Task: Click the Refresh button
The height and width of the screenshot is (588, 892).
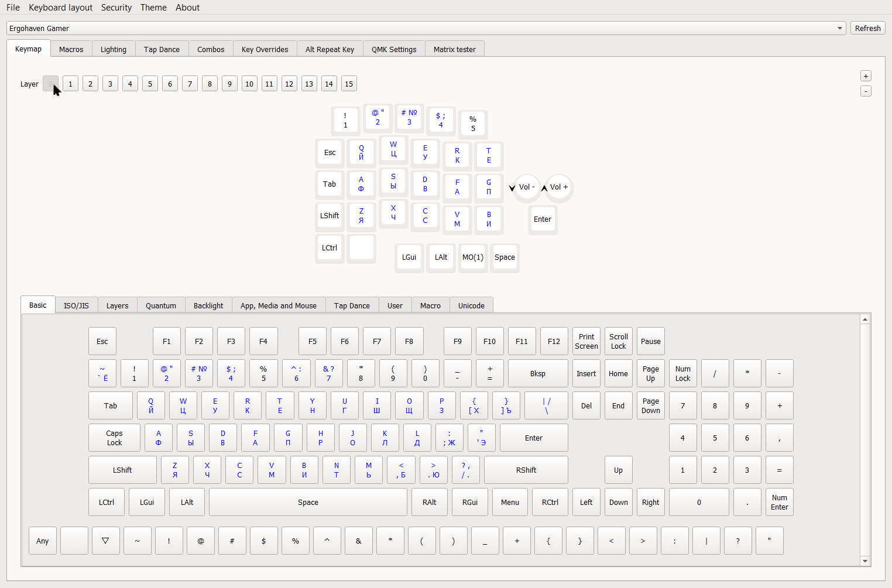Action: pos(867,28)
